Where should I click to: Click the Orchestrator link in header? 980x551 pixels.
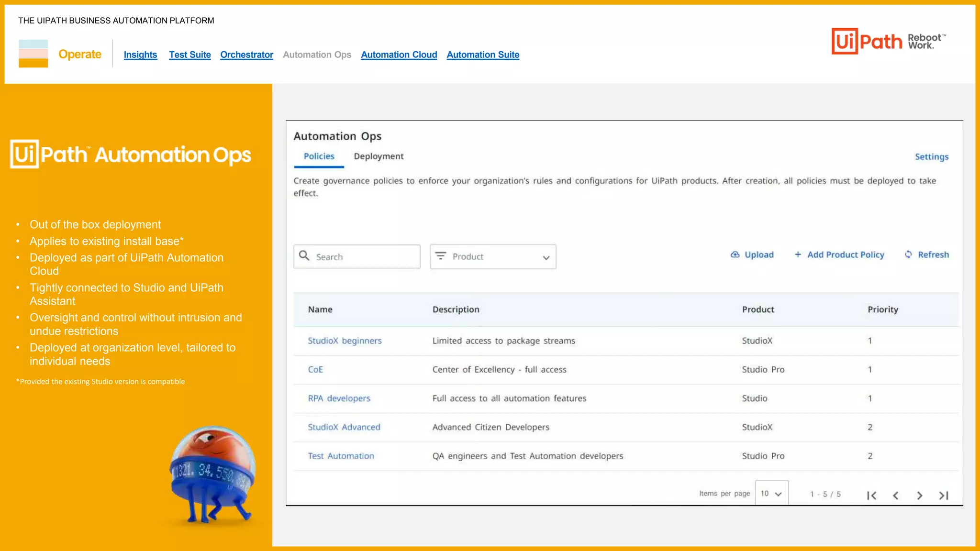tap(246, 55)
